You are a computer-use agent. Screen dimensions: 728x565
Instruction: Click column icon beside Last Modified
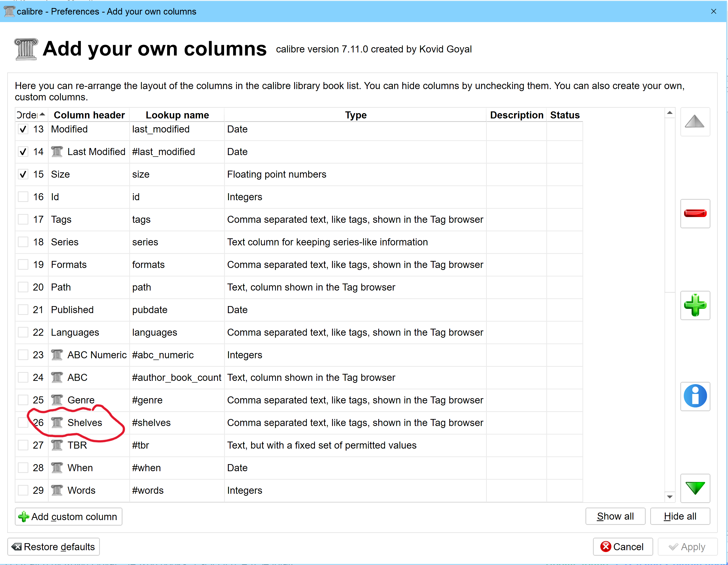[57, 152]
